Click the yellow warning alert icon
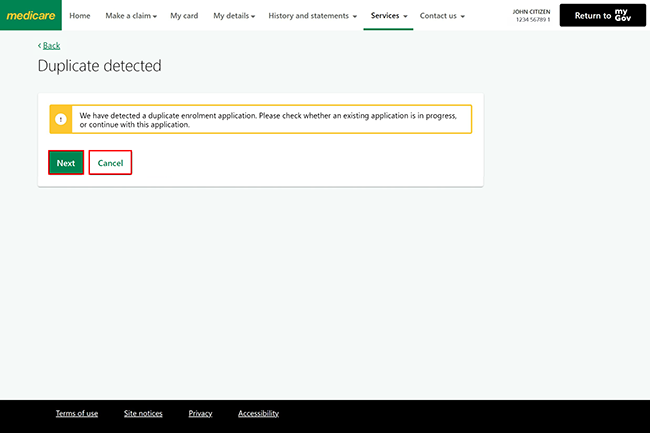Screen dimensions: 650x433 pos(61,119)
